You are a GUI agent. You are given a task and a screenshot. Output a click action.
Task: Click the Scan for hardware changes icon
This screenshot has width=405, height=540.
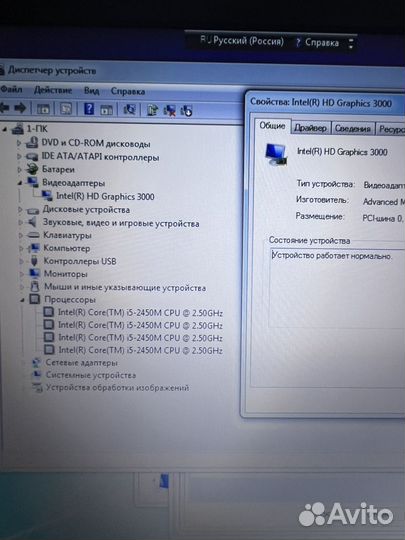point(129,110)
